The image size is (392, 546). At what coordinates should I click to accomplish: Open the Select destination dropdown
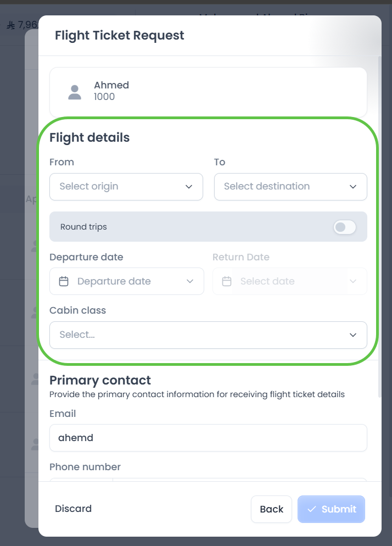point(290,187)
